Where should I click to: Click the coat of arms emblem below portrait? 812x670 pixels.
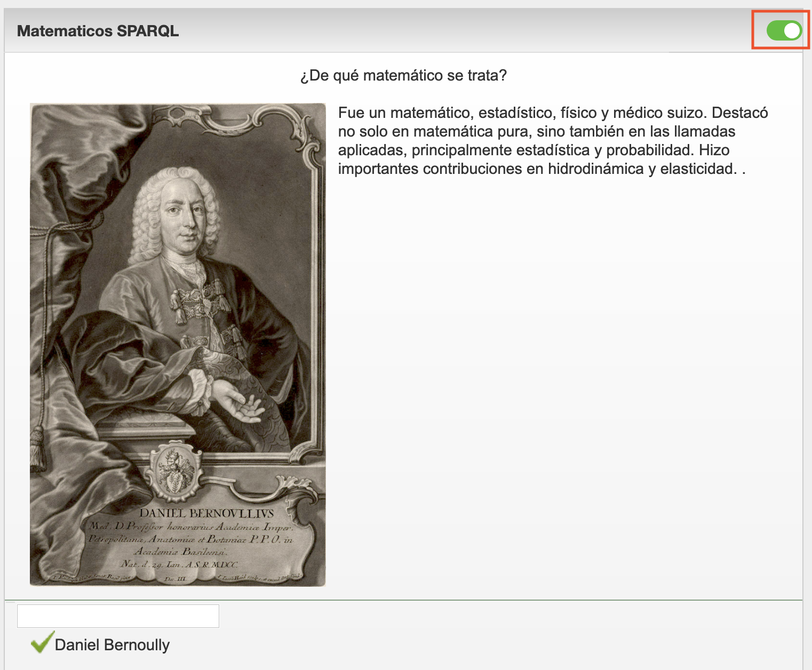tap(174, 472)
